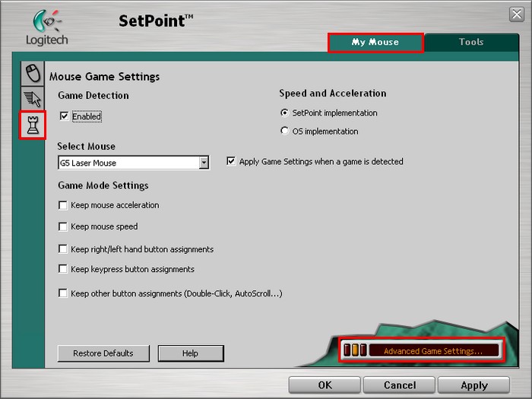Open the pointer movement settings sidebar icon
Viewport: 532px width, 399px height.
[33, 99]
